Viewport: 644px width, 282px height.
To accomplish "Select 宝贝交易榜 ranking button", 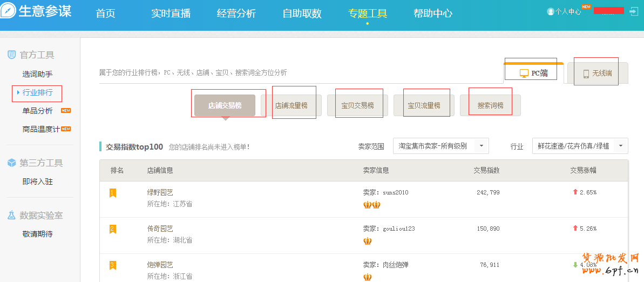I will (357, 105).
